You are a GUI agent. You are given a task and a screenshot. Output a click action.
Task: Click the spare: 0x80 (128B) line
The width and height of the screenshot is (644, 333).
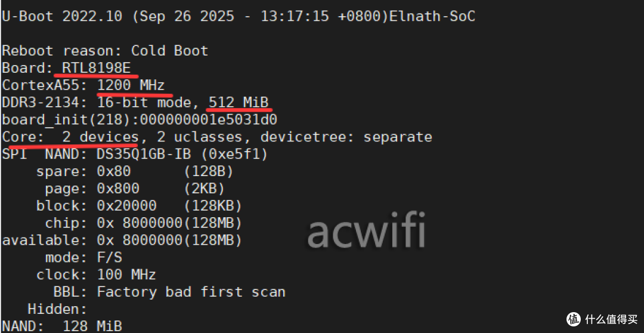click(x=135, y=171)
